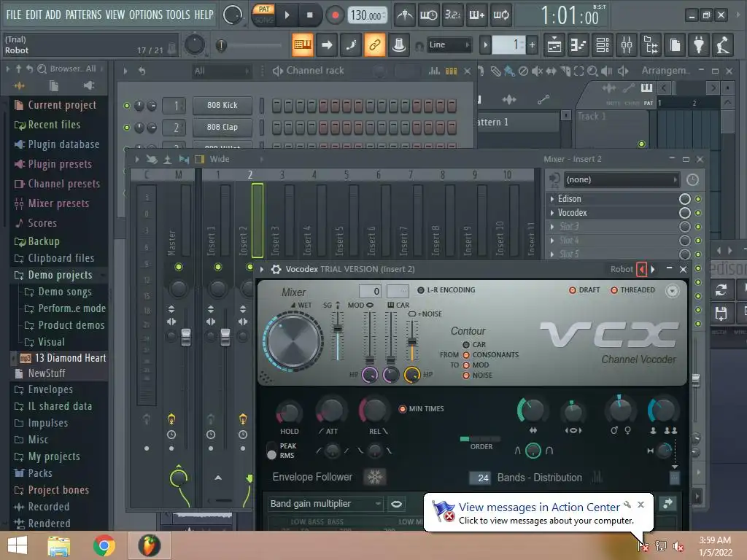This screenshot has height=560, width=747.
Task: Click the Envelope Follower snowflake freeze icon
Action: [x=374, y=477]
